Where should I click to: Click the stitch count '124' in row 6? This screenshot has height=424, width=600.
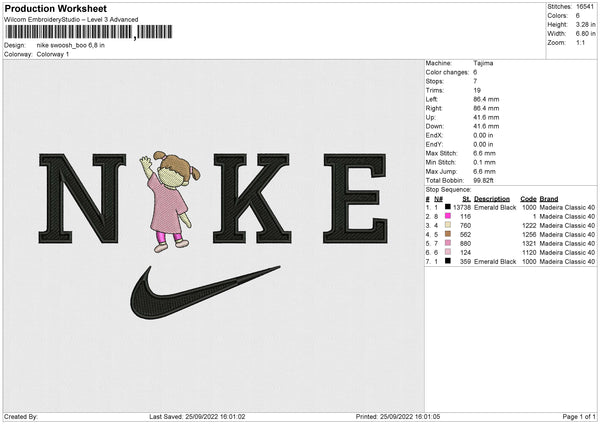pos(465,253)
